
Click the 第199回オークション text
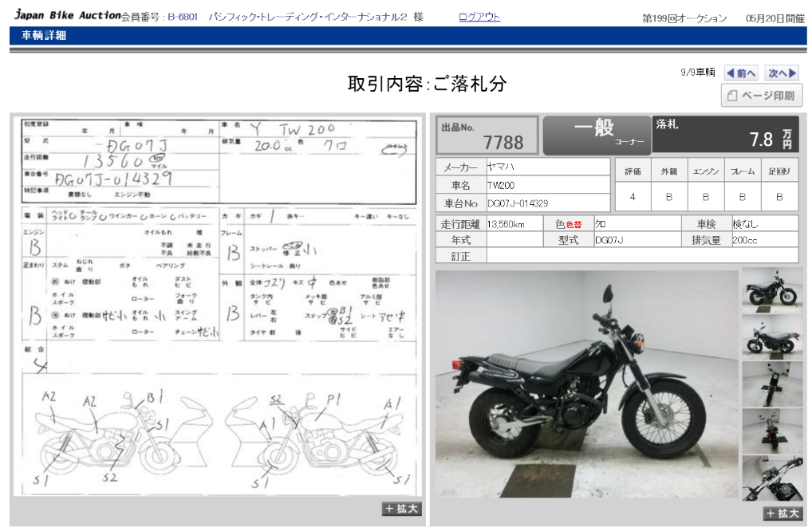click(684, 18)
